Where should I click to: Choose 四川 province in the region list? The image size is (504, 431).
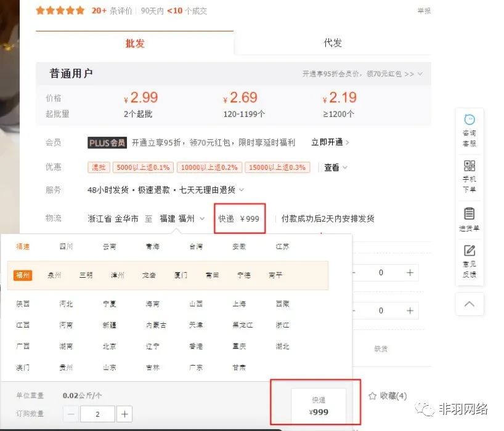point(66,246)
